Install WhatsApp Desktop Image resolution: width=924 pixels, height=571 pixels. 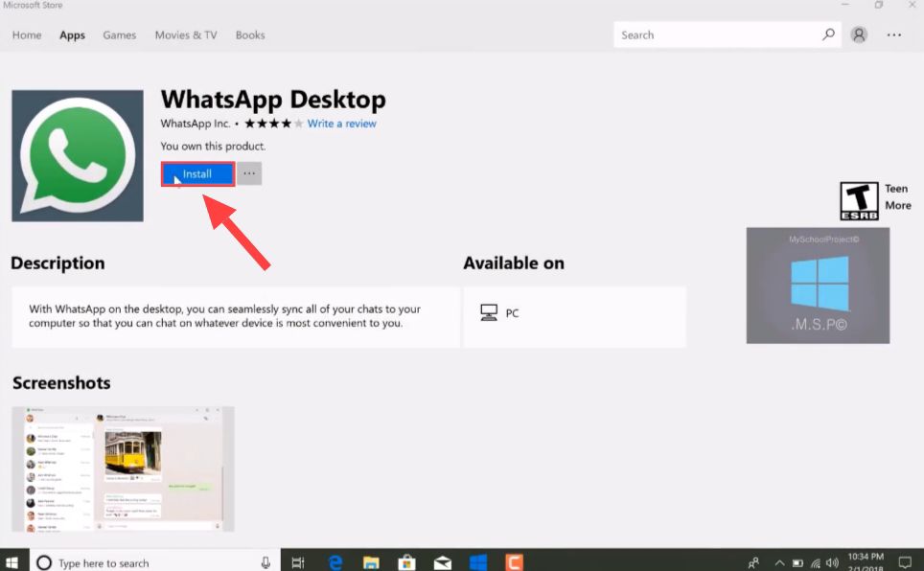tap(198, 173)
